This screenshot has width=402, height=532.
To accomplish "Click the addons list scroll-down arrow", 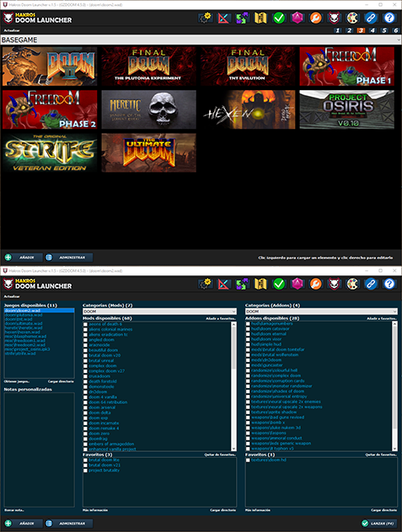I will [394, 449].
